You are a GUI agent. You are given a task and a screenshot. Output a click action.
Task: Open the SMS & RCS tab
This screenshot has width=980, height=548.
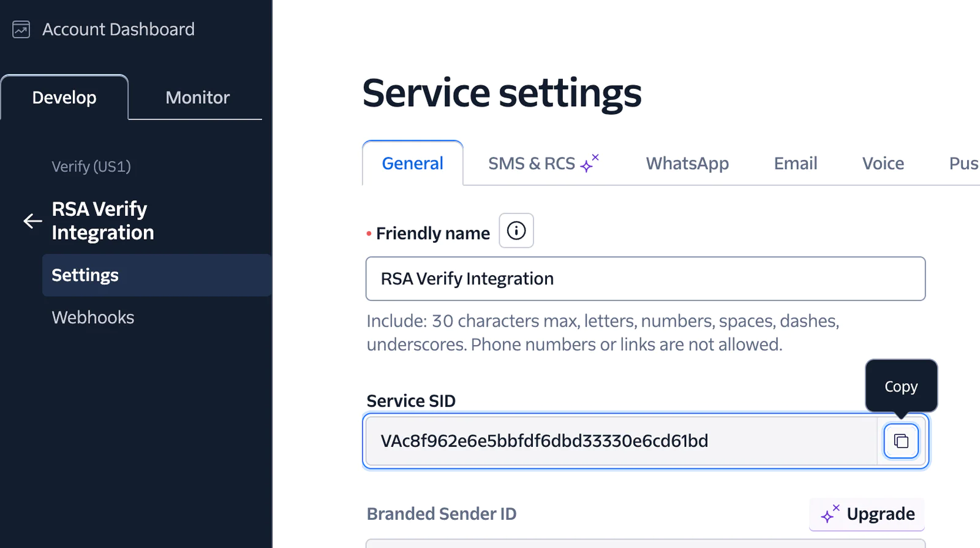coord(543,163)
